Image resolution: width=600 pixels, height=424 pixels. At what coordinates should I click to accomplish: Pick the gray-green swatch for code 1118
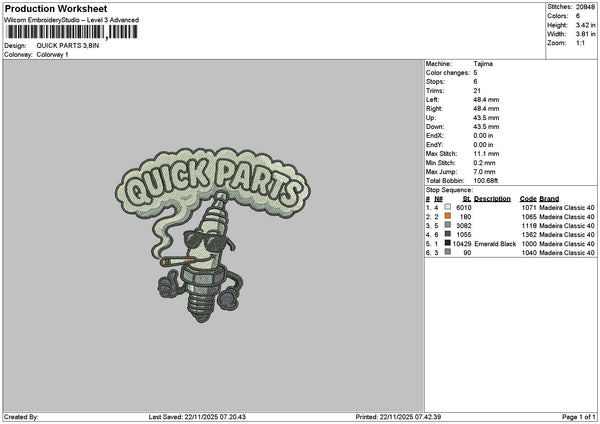click(447, 225)
